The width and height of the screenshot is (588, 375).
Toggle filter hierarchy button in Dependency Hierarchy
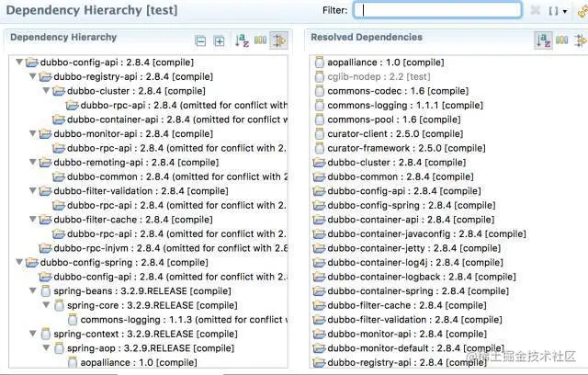(278, 40)
